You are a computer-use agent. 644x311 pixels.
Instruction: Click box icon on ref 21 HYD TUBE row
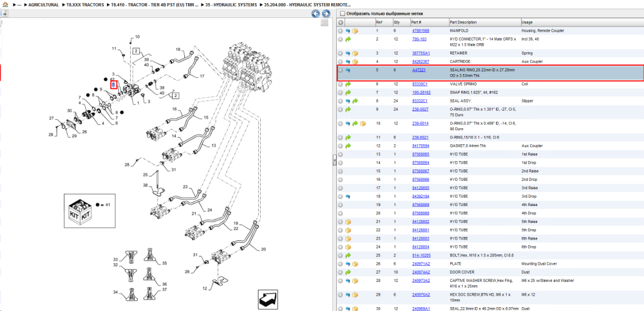pos(348,221)
